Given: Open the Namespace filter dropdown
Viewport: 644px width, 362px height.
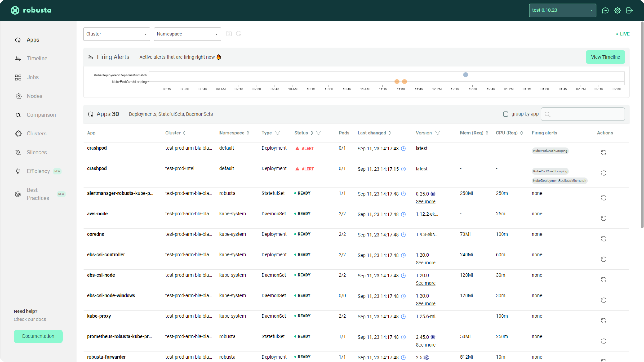Looking at the screenshot, I should (188, 34).
